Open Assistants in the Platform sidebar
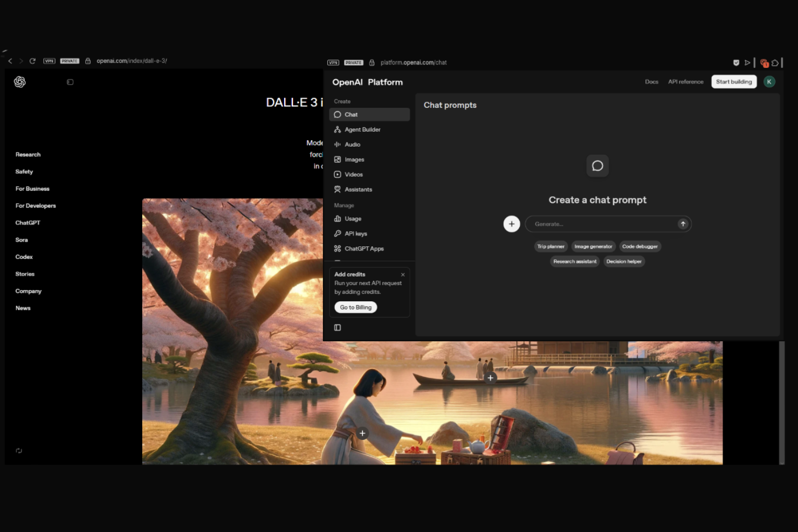Viewport: 798px width, 532px height. tap(369, 190)
